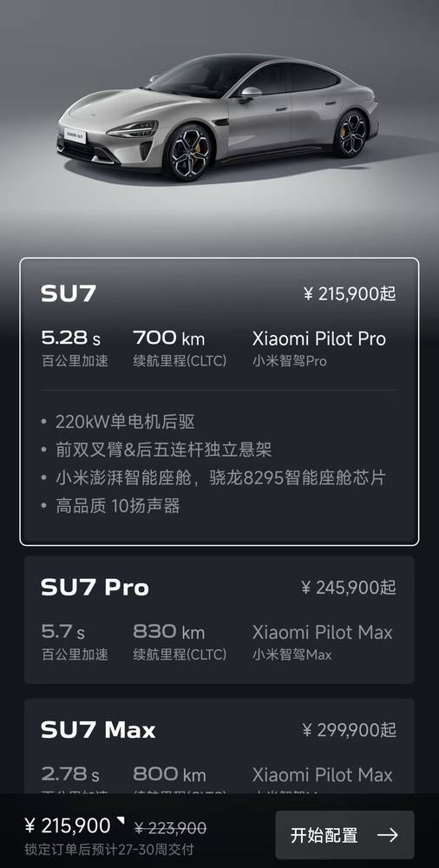Tap the SU7 ¥215,900起 price label
Viewport: 439px width, 868px height.
[350, 294]
